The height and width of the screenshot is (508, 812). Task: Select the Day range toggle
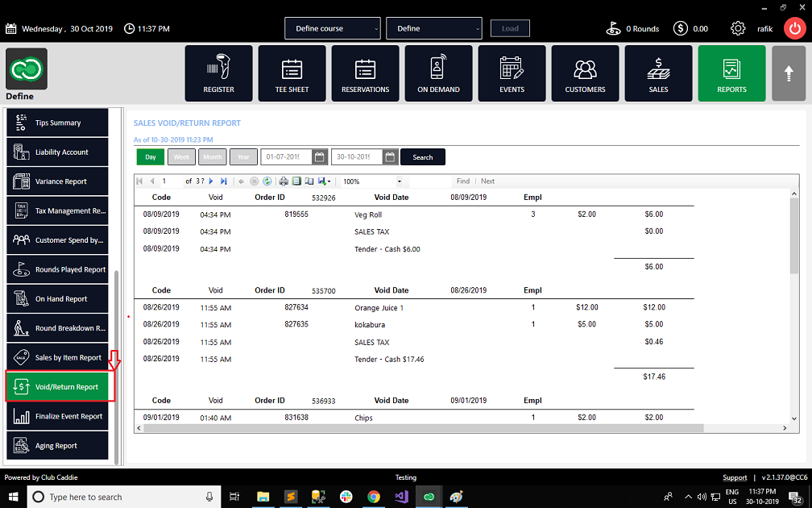[150, 157]
